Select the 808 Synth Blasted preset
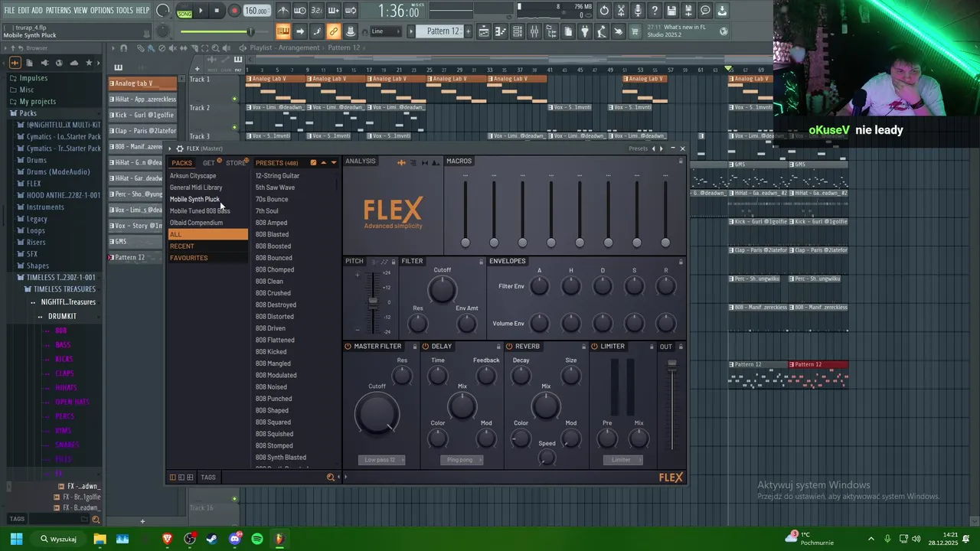980x551 pixels. coord(281,458)
